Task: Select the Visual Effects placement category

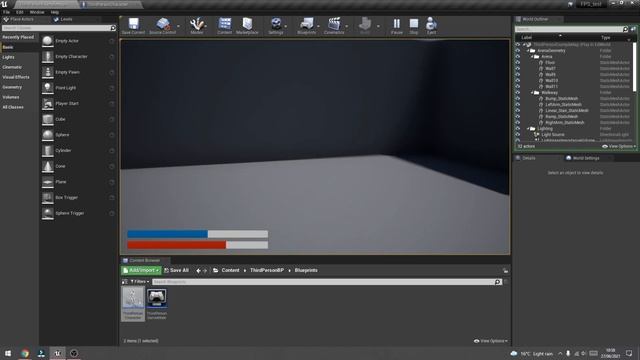Action: 16,77
